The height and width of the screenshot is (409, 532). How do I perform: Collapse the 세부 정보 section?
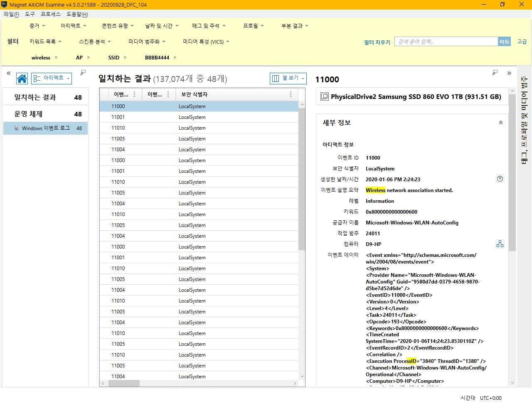(x=501, y=123)
